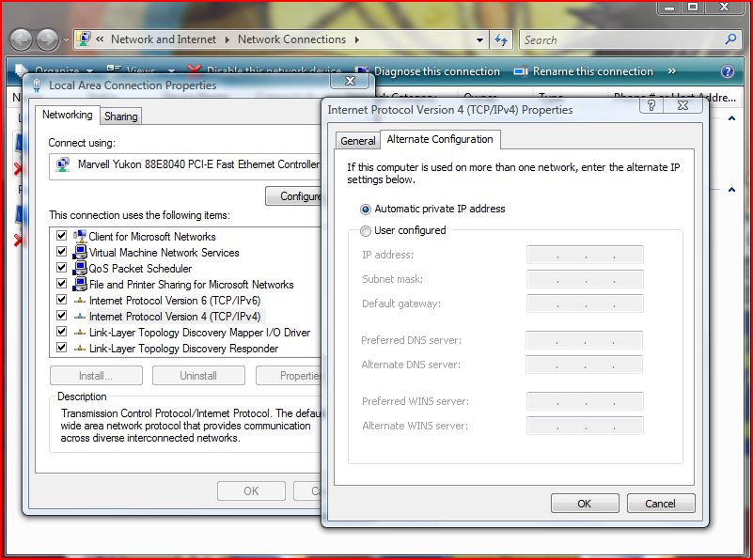Click the network location icon in address bar
753x560 pixels.
(84, 39)
